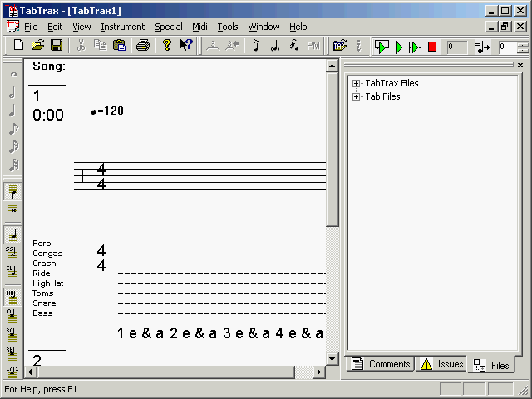The width and height of the screenshot is (532, 399).
Task: Click vertical scrollbar up arrow in score
Action: [332, 66]
